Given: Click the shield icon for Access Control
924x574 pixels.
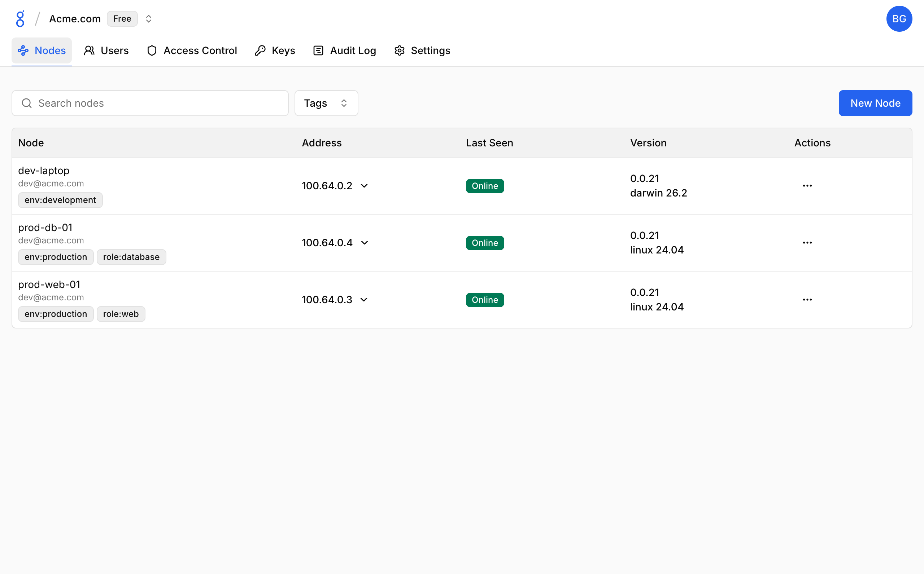Looking at the screenshot, I should pos(152,50).
